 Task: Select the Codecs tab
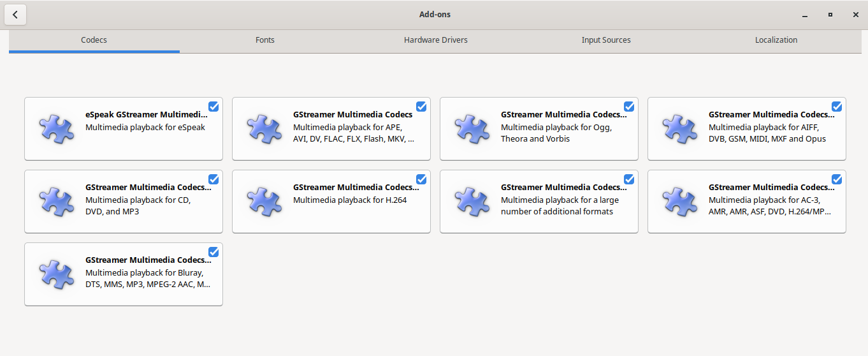coord(94,40)
